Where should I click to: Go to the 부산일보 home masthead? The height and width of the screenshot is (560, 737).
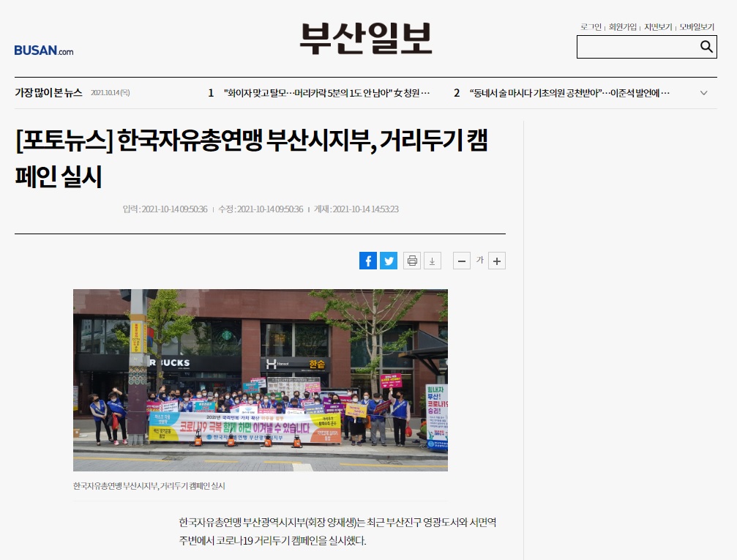[x=366, y=39]
